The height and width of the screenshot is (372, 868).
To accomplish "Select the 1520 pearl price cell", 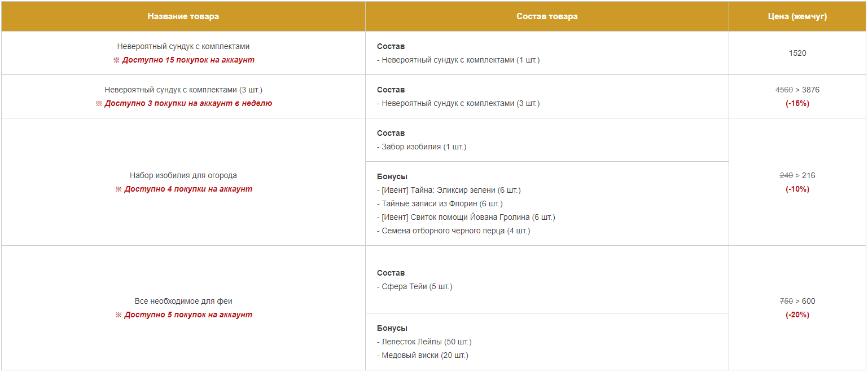I will click(797, 53).
